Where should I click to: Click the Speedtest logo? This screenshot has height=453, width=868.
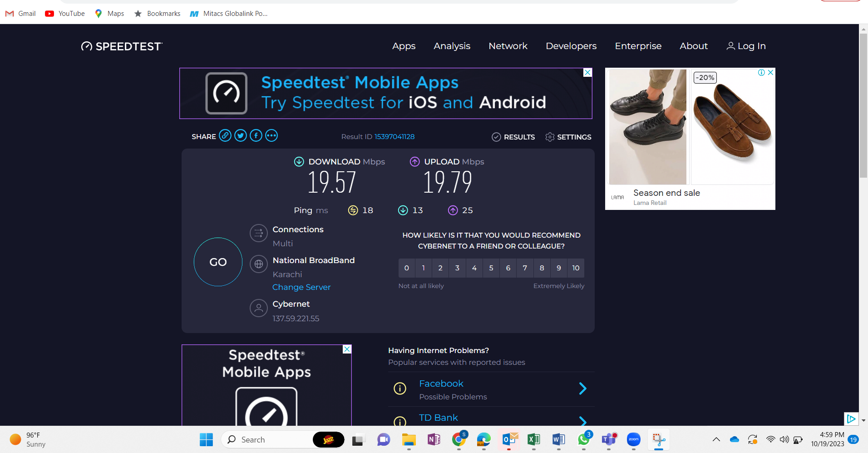coord(122,46)
